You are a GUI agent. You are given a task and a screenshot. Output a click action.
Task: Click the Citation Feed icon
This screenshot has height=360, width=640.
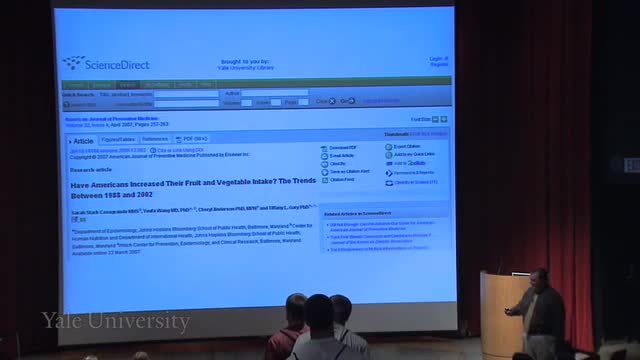(x=325, y=180)
